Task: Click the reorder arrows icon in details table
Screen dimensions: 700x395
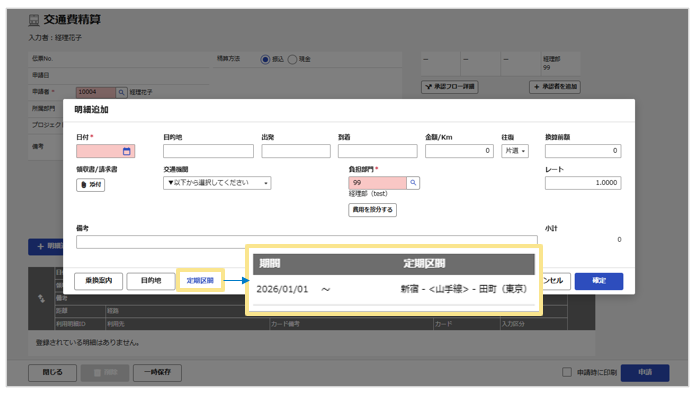Action: [42, 299]
